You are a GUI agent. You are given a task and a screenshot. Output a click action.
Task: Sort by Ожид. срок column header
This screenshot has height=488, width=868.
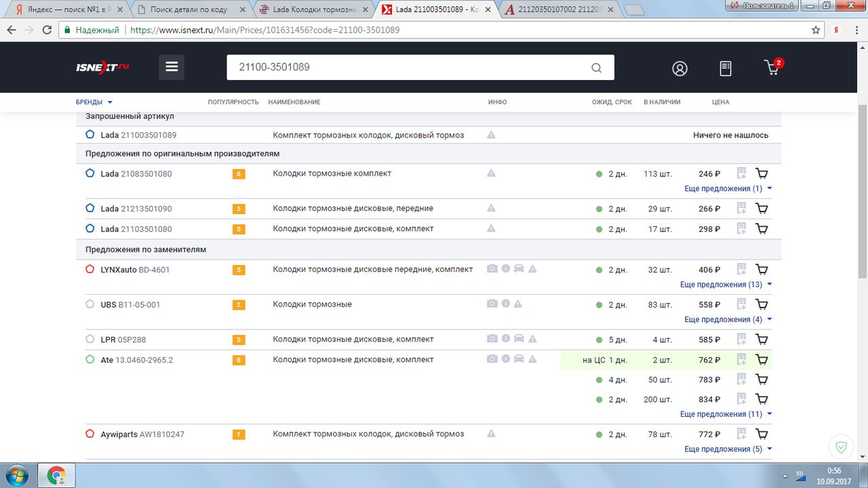[x=612, y=102]
